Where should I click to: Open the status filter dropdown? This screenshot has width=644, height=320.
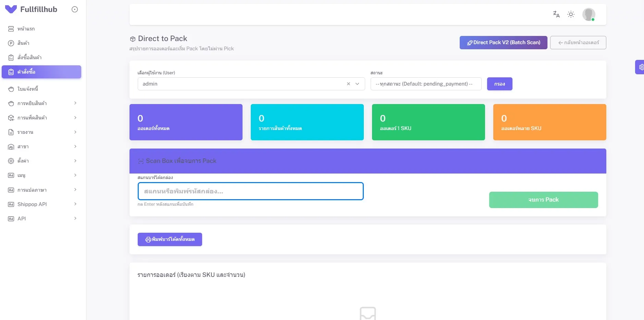pos(426,84)
